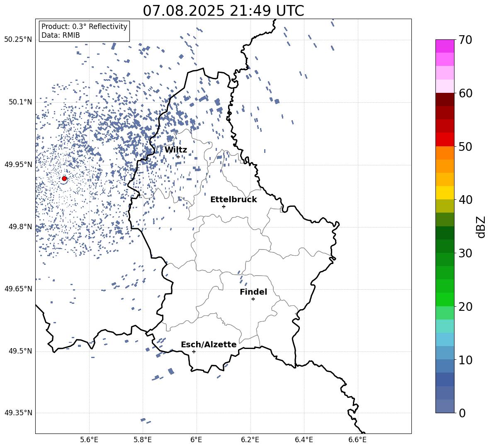Click the 6.4°E longitude label
Screen dimensions: 491x448
pos(304,440)
